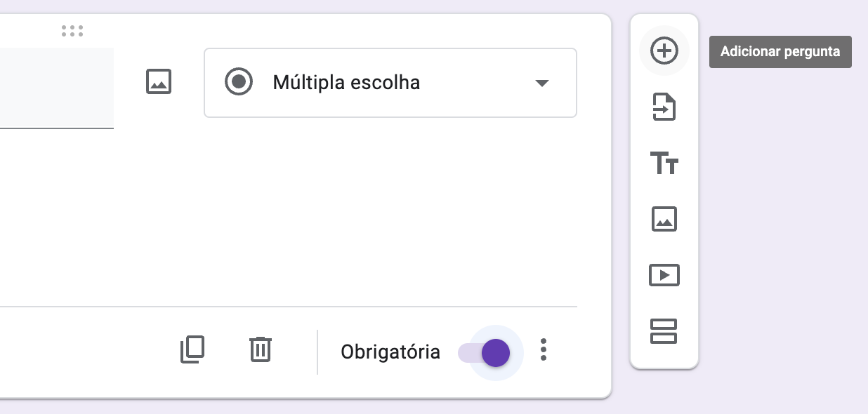
Task: Open the Import questions tool
Action: (x=664, y=107)
